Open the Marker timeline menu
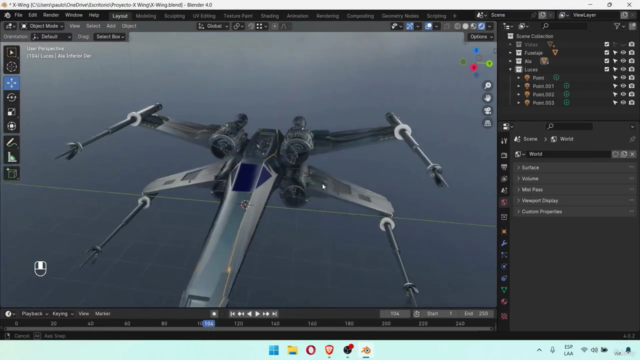This screenshot has height=360, width=640. click(102, 314)
